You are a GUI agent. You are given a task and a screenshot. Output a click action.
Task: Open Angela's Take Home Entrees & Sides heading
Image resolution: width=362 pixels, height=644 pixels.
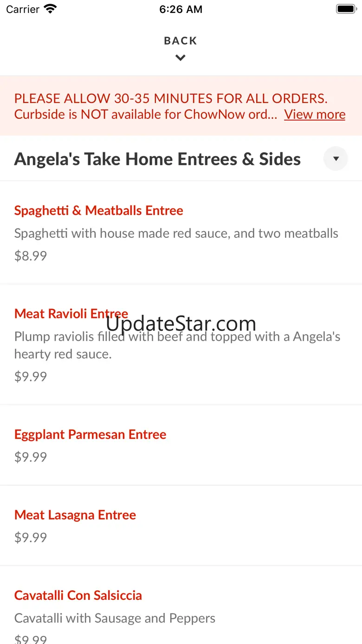click(x=157, y=159)
